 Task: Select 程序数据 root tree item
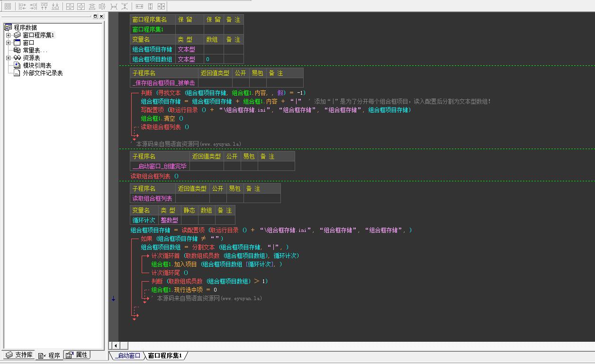[25, 27]
